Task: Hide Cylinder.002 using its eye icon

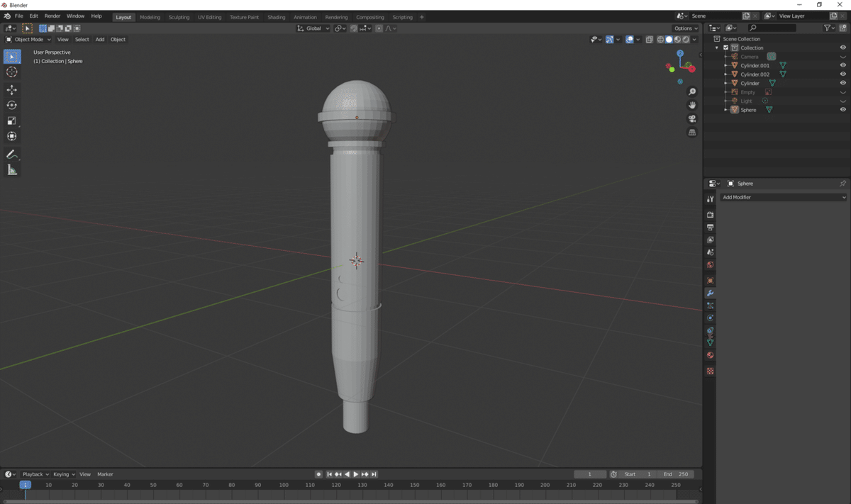Action: click(x=843, y=74)
